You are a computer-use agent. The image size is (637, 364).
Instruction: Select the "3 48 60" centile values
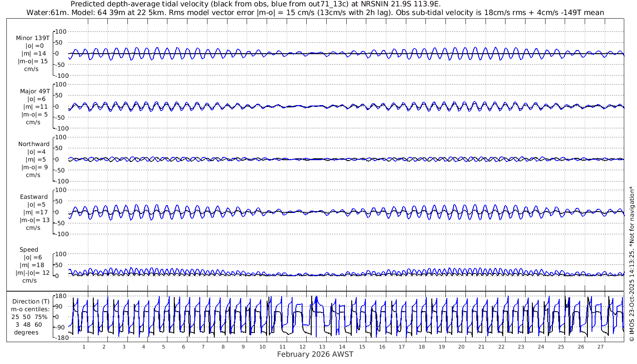tap(29, 324)
